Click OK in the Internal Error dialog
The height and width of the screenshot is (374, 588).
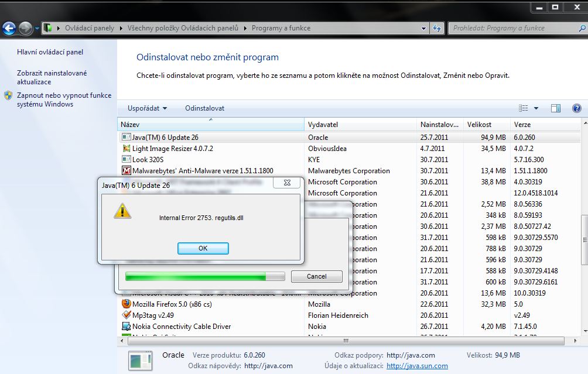(x=203, y=248)
